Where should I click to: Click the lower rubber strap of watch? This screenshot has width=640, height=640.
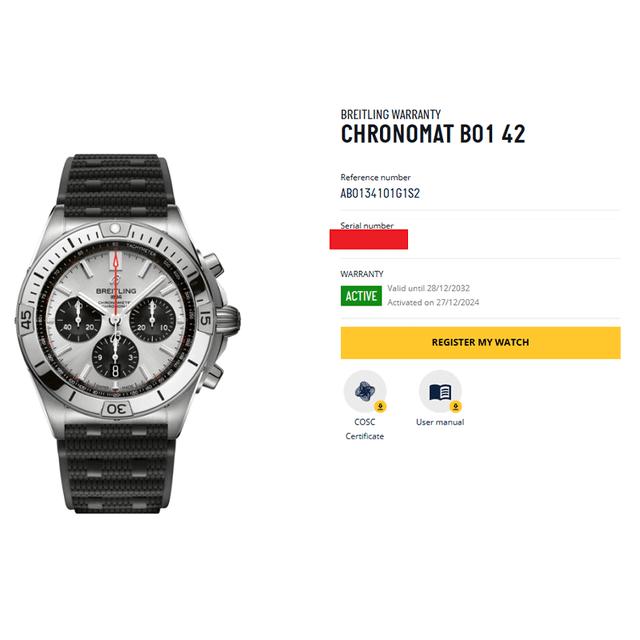[x=116, y=469]
